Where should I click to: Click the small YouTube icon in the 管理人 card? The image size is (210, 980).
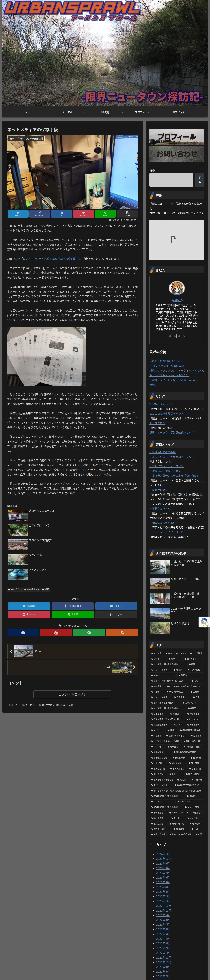tap(175, 336)
